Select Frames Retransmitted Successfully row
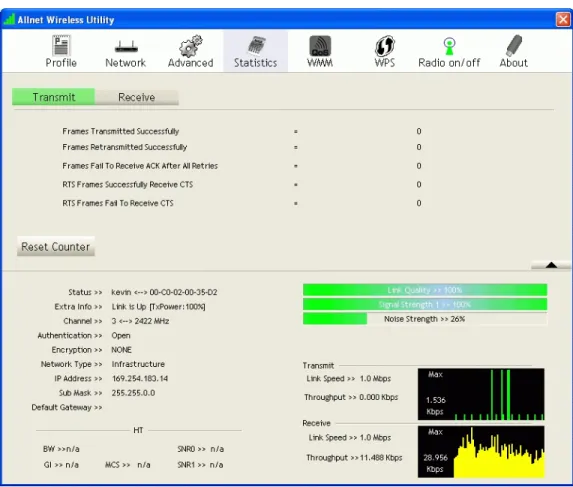This screenshot has width=573, height=487. tap(242, 147)
